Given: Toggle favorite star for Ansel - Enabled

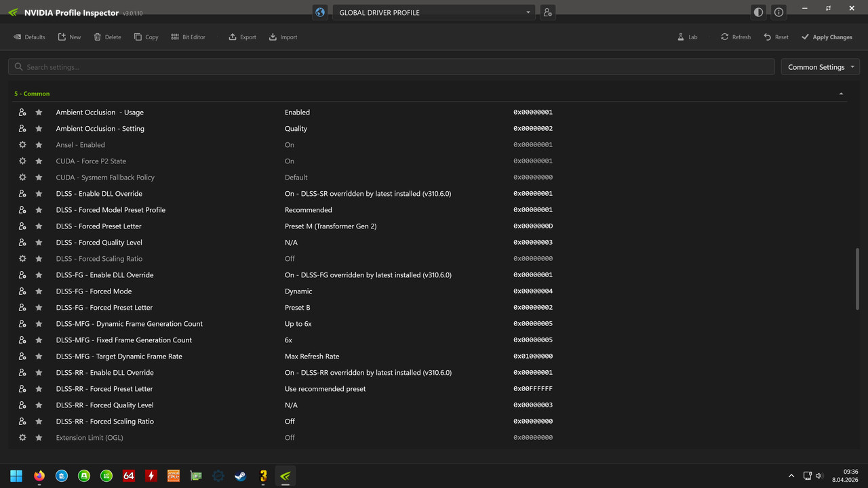Looking at the screenshot, I should click(39, 145).
